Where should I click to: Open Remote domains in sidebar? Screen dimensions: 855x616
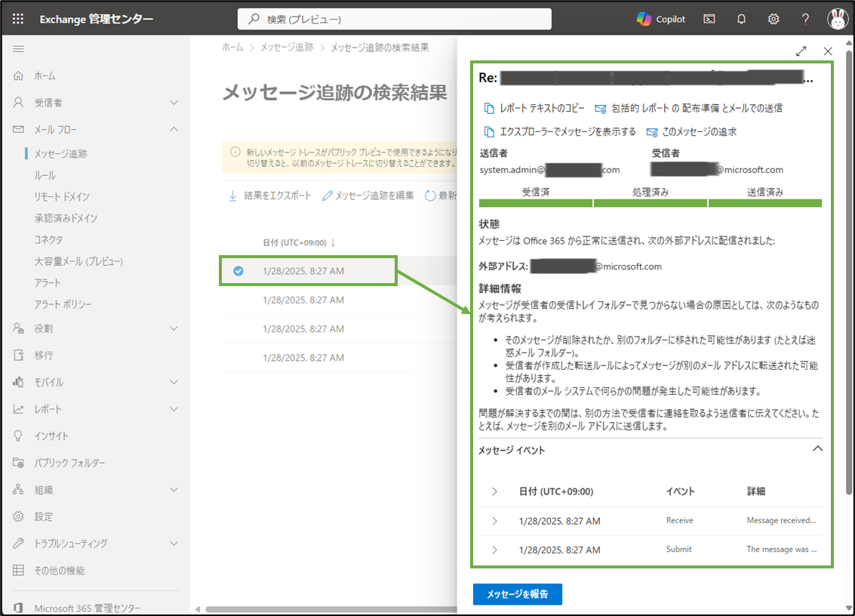62,196
